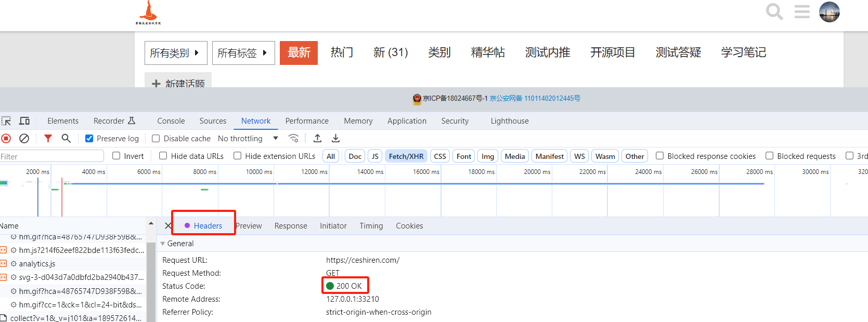Switch to the Elements tab
Screen dimensions: 868x322
click(63, 121)
